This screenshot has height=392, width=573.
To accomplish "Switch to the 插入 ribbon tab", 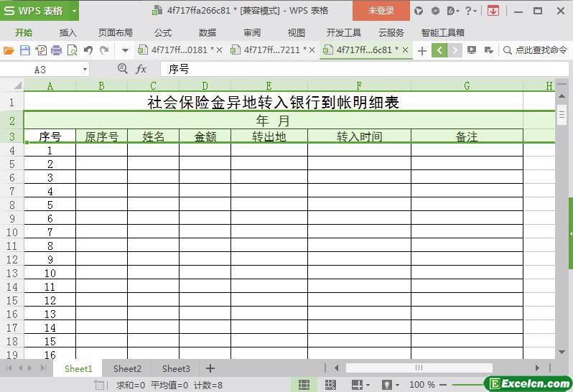I will [x=68, y=33].
